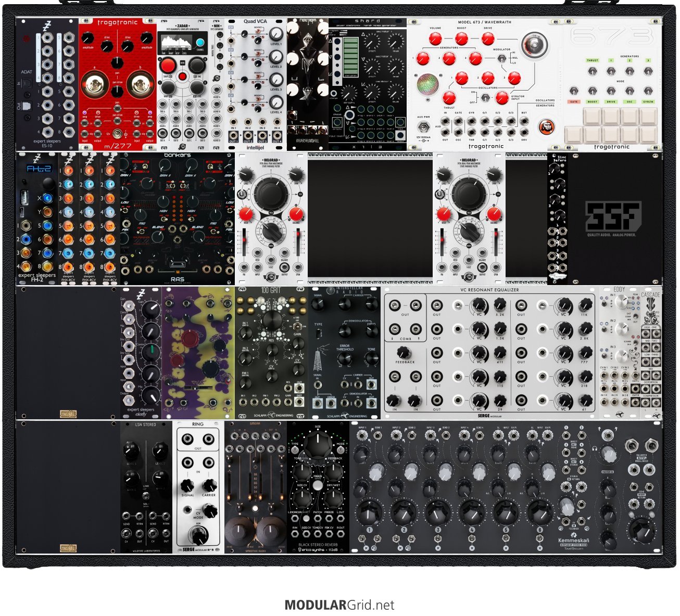Turn the VOLUME knob on Model 673
The image size is (680, 616).
pyautogui.click(x=435, y=38)
